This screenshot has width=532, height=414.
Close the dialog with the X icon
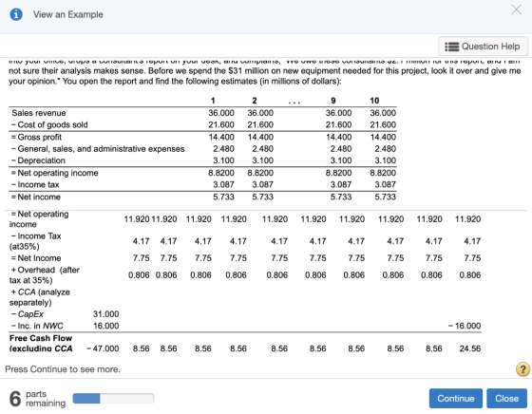pos(516,9)
